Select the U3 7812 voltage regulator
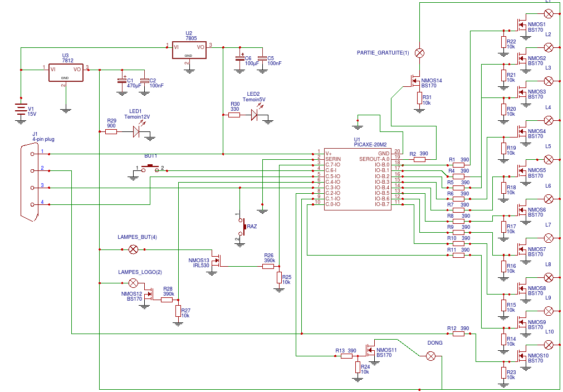 66,72
